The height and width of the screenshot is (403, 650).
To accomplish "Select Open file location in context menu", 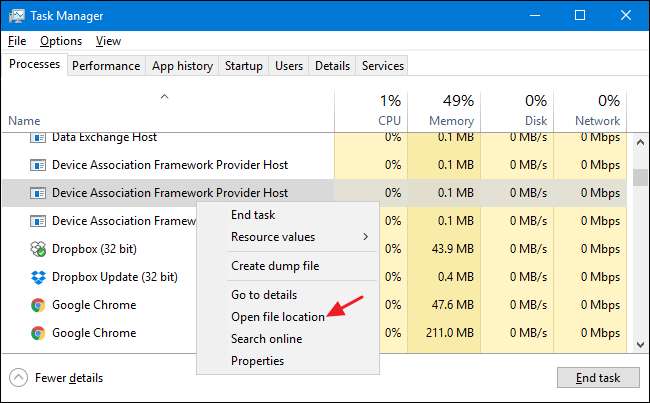I will [x=277, y=317].
